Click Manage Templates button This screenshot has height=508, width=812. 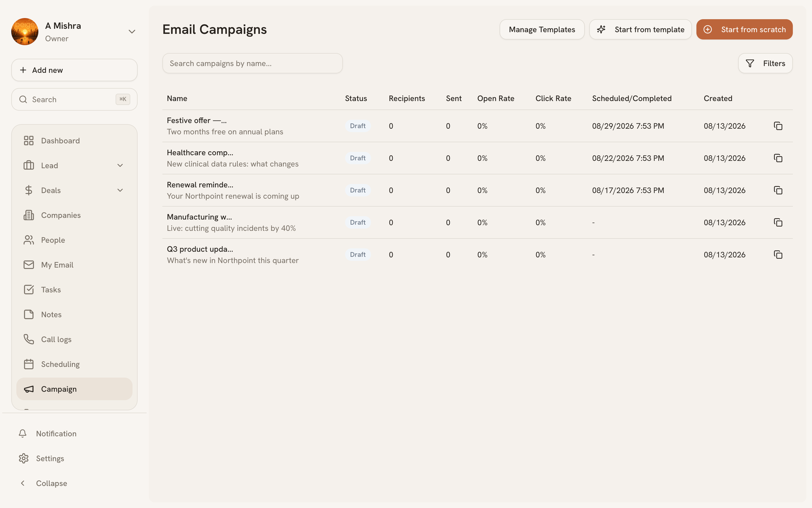pyautogui.click(x=542, y=29)
